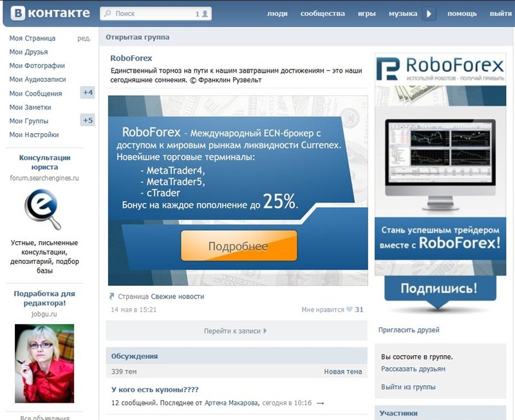The image size is (515, 420).
Task: Click Перейти к записи button
Action: coord(236,331)
